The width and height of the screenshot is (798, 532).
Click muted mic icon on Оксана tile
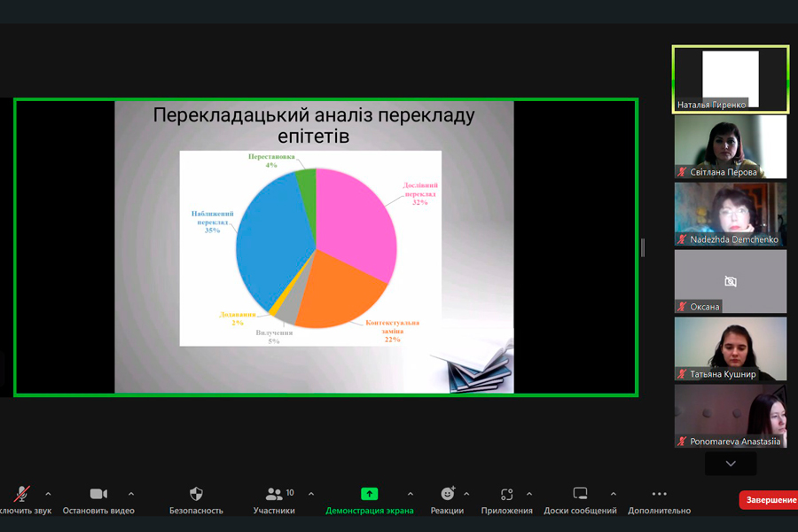point(682,307)
